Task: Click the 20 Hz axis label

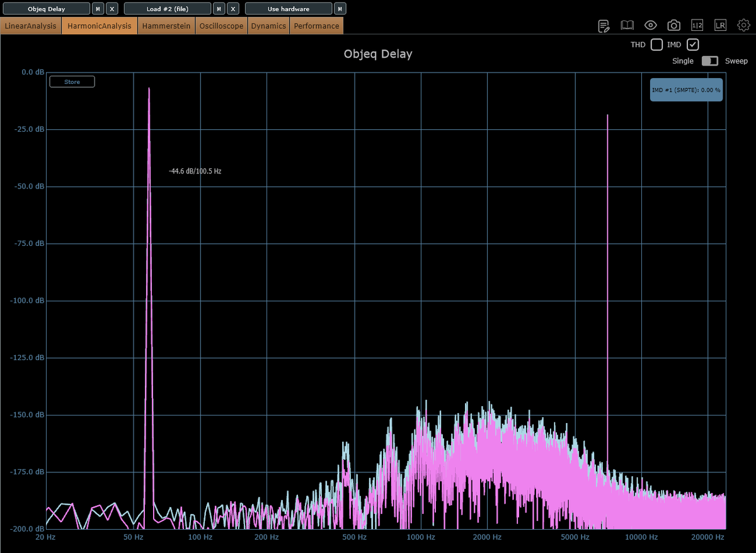Action: pos(46,537)
